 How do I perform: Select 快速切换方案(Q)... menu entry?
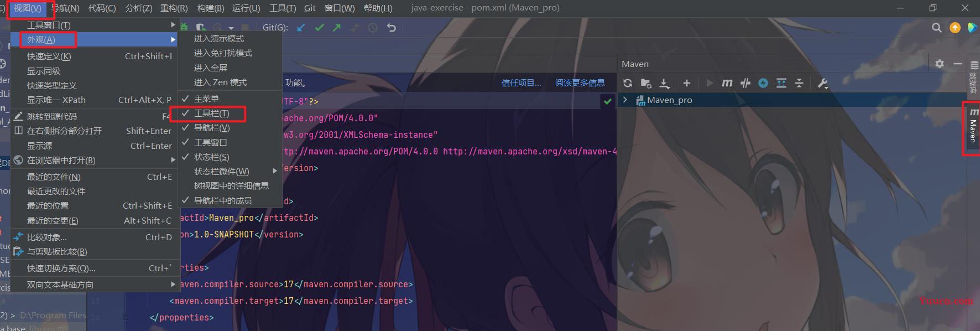(x=95, y=268)
